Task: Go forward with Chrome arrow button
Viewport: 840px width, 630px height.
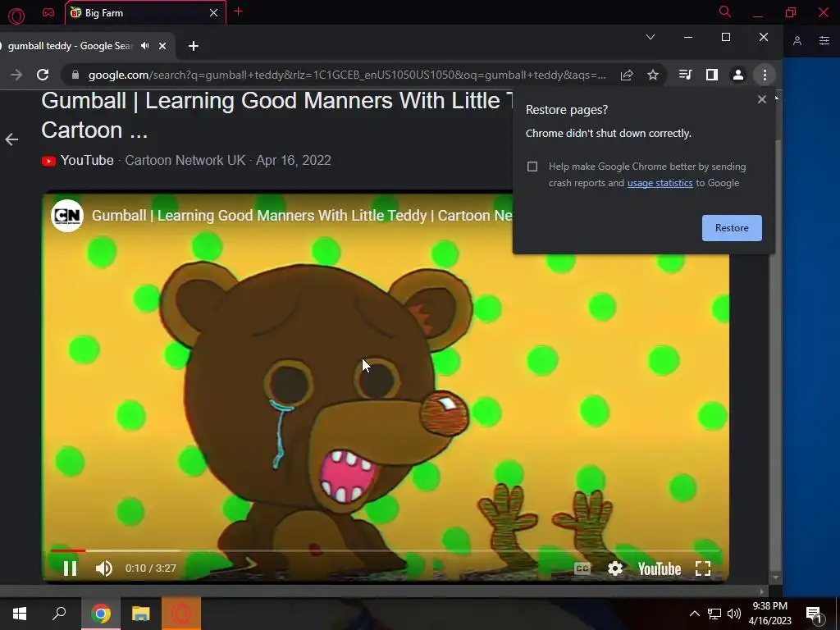Action: click(x=16, y=75)
